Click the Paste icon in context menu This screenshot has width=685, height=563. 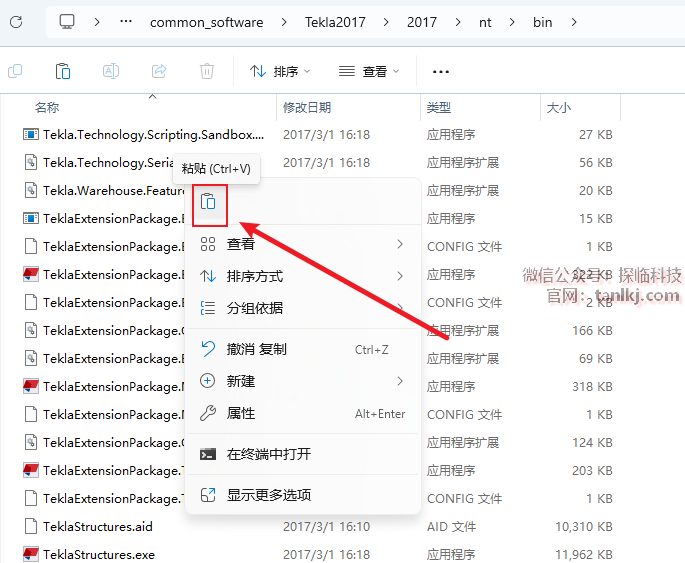(208, 202)
